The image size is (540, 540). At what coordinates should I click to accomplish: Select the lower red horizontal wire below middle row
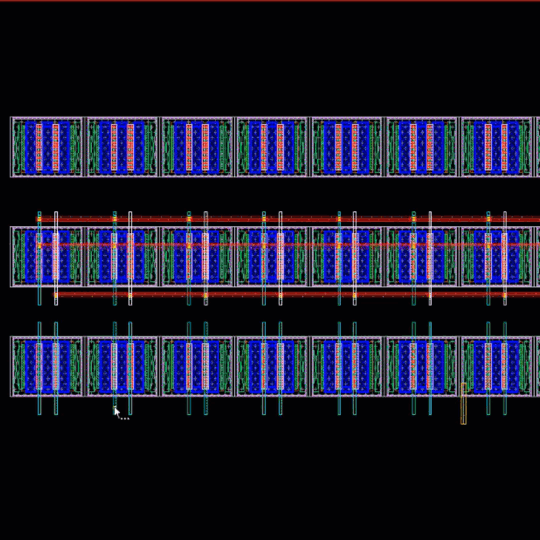pos(297,295)
